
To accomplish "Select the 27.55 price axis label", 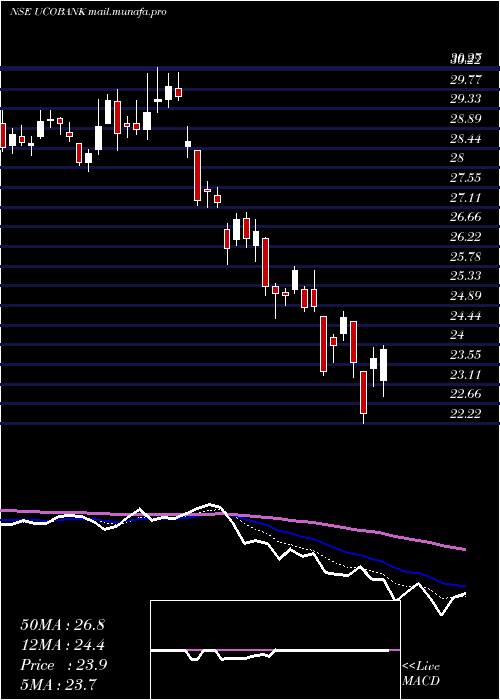I will (x=466, y=178).
